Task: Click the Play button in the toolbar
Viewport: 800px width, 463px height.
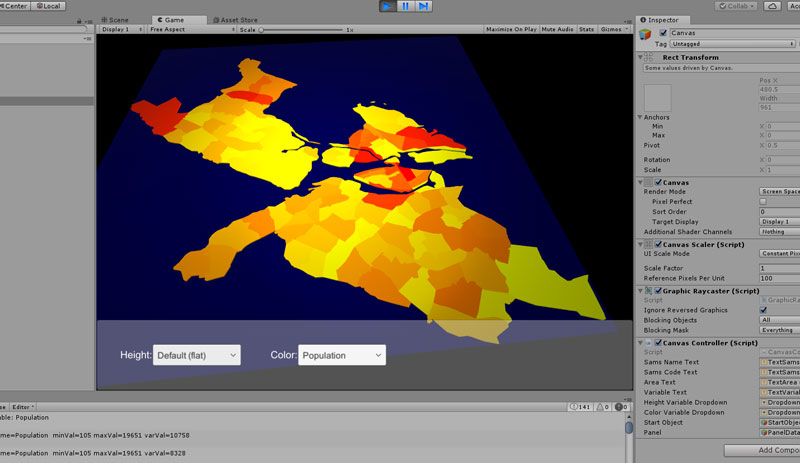Action: click(388, 6)
